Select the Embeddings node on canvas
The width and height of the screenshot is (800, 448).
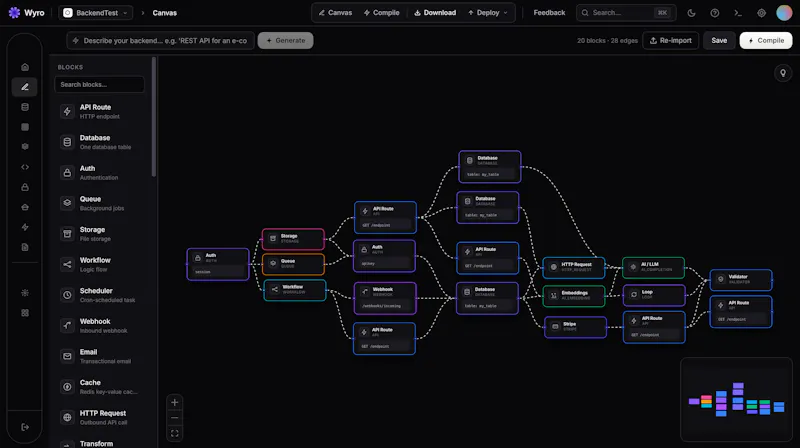point(574,296)
